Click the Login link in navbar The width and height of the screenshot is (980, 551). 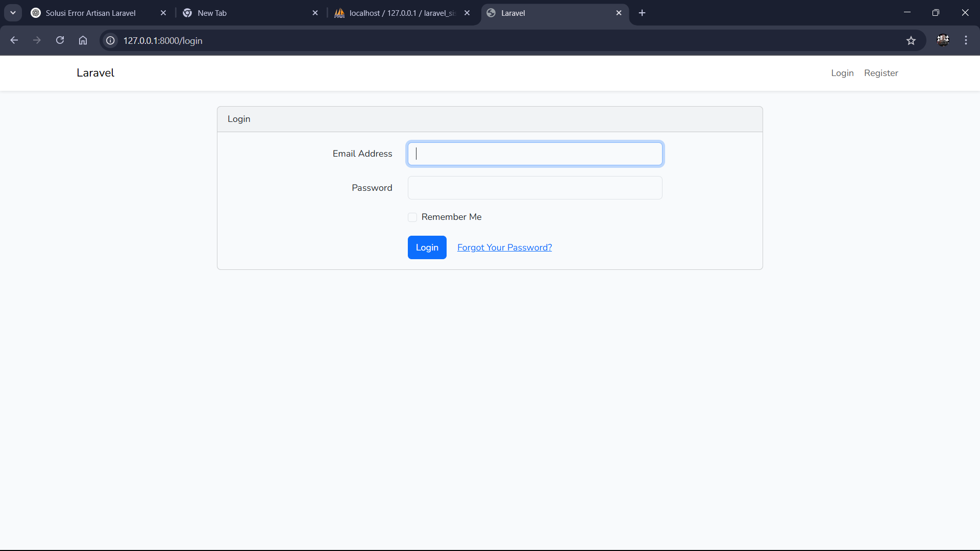click(842, 73)
